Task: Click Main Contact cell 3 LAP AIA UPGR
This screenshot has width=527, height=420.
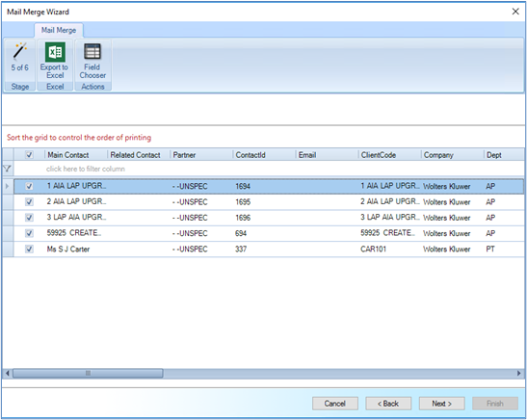Action: [x=76, y=217]
